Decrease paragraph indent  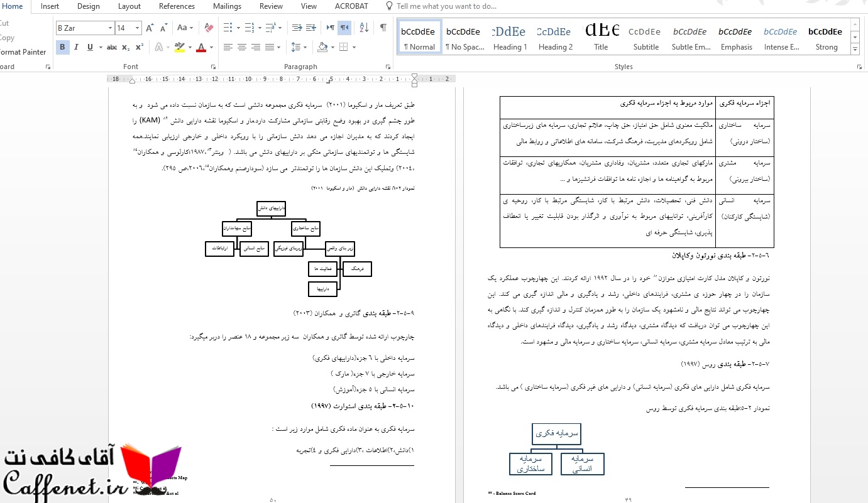(x=297, y=28)
